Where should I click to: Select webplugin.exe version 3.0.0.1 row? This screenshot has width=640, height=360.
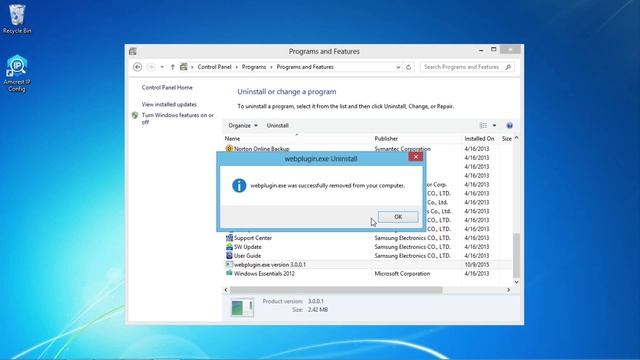(367, 265)
